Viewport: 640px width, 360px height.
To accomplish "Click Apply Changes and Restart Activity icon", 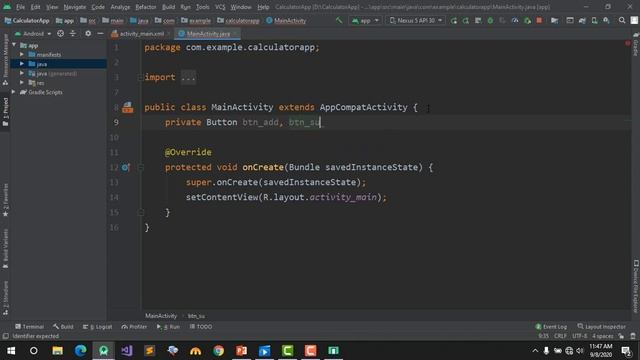I will point(465,20).
